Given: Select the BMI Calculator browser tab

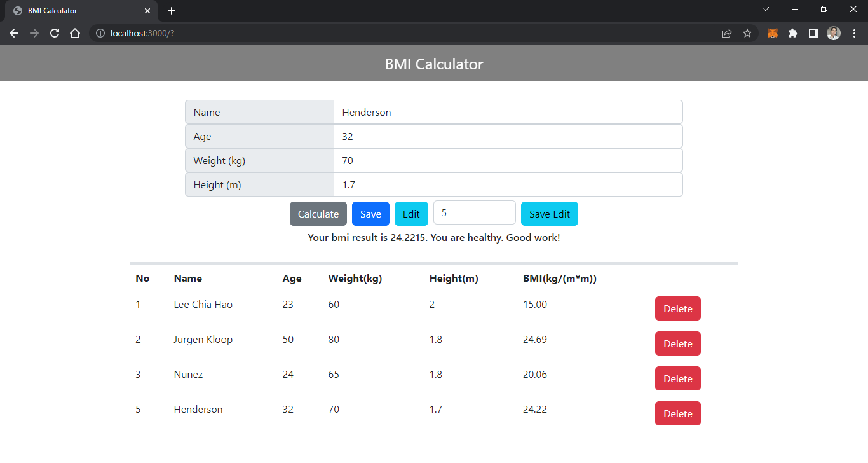Looking at the screenshot, I should pyautogui.click(x=76, y=10).
